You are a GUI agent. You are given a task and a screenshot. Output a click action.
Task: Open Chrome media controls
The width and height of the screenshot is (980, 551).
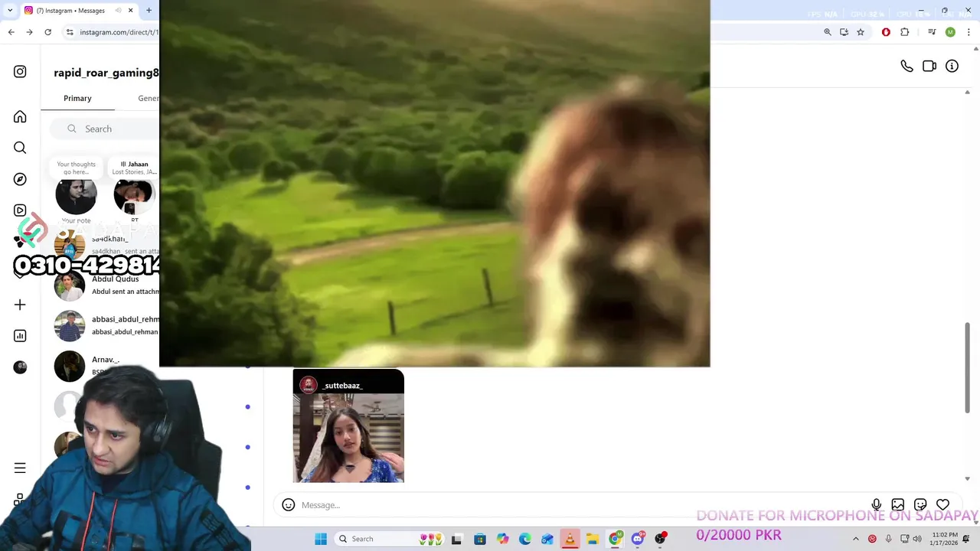[x=932, y=32]
